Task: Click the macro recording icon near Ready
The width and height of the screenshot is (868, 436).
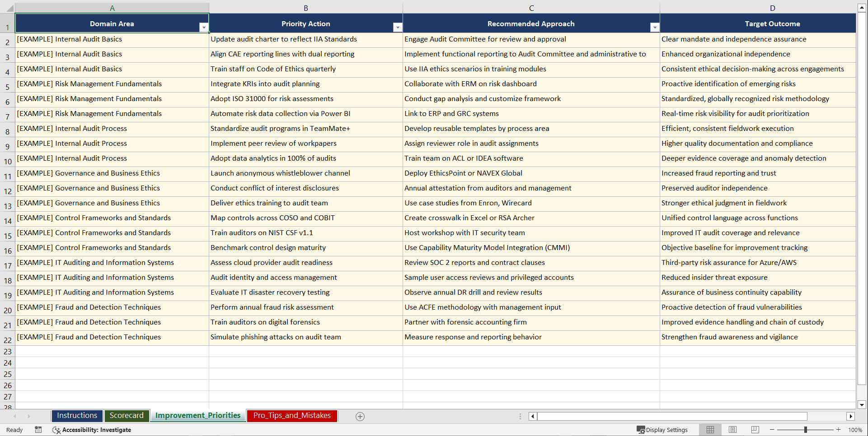Action: point(38,430)
